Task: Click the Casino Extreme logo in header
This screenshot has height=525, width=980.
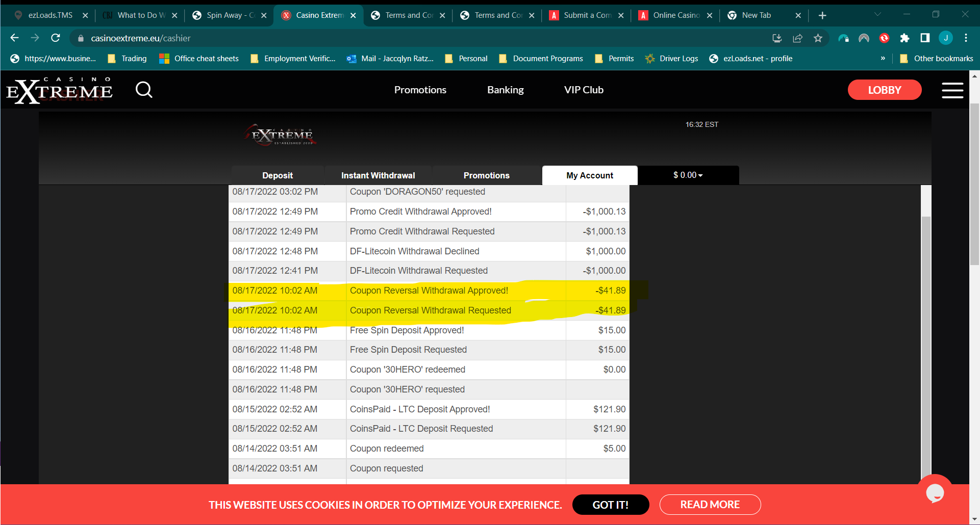Action: (x=59, y=90)
